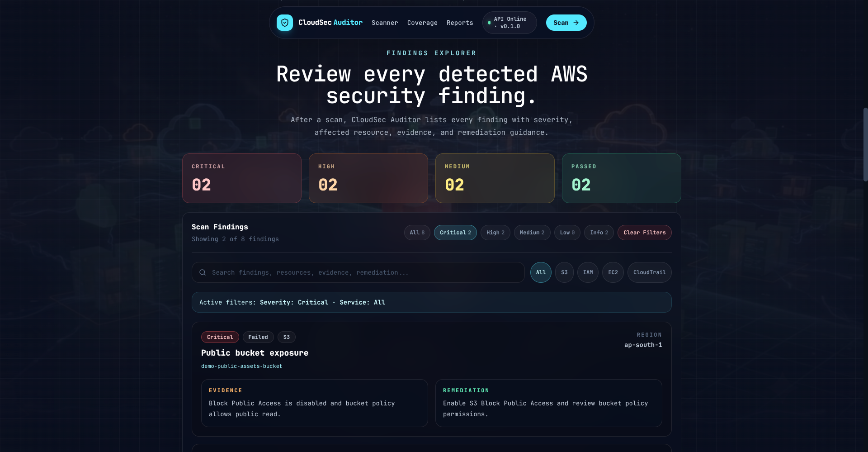The height and width of the screenshot is (452, 868).
Task: Toggle the Critical 2 severity filter
Action: [455, 233]
